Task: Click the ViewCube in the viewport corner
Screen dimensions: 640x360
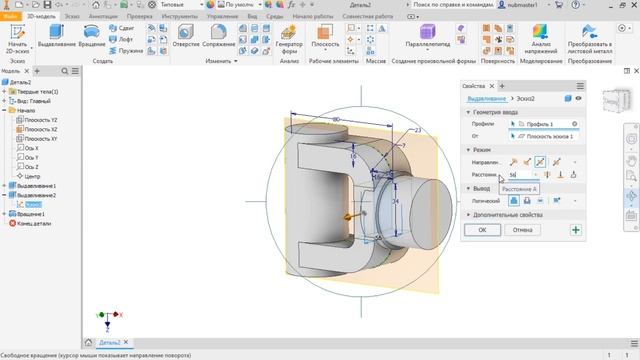Action: tap(617, 100)
